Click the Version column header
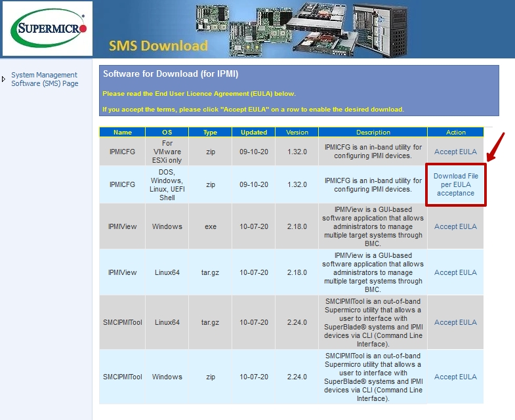 (297, 132)
